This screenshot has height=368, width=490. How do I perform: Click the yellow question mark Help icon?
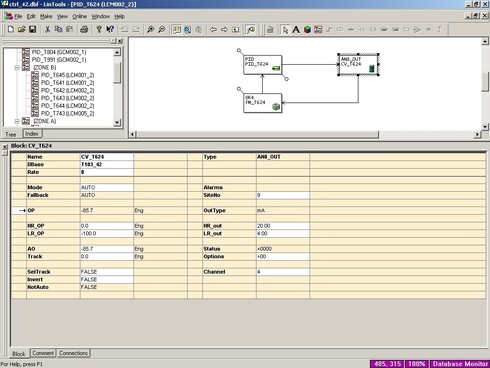coord(99,30)
